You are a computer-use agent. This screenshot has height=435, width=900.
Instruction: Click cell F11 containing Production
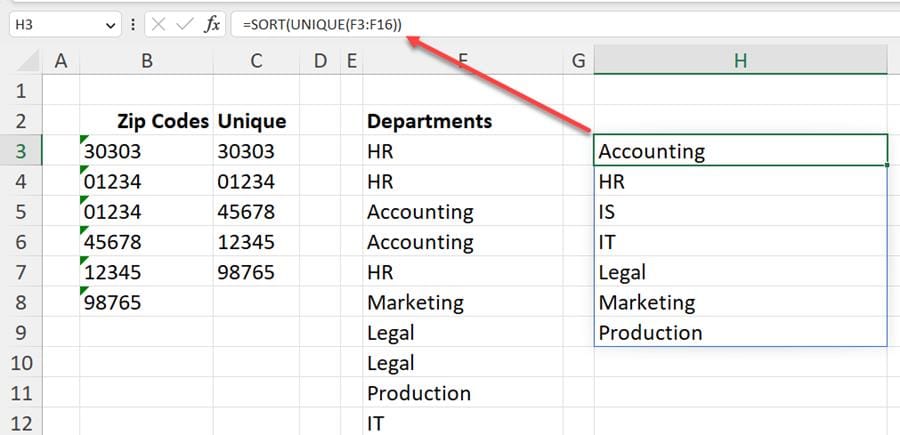pos(463,393)
